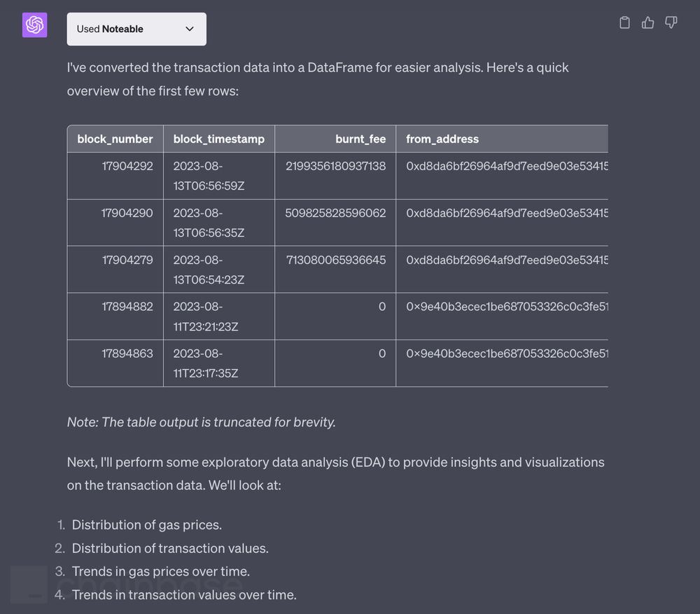Select the cell containing 17904290
This screenshot has height=614, width=700.
tap(127, 213)
